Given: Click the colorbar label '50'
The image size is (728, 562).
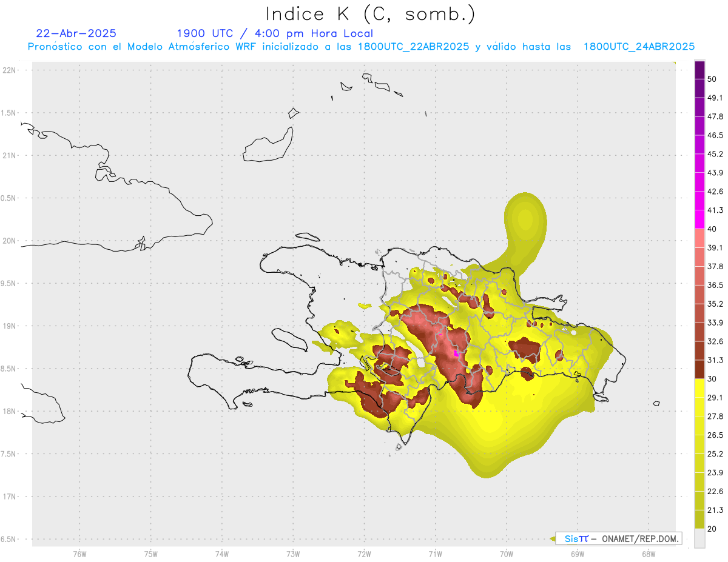Looking at the screenshot, I should (712, 79).
